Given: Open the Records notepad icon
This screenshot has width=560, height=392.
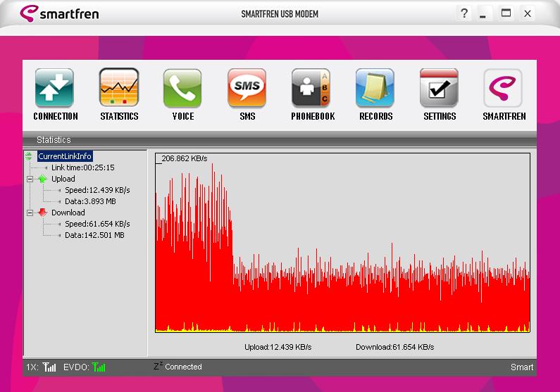Looking at the screenshot, I should 375,88.
